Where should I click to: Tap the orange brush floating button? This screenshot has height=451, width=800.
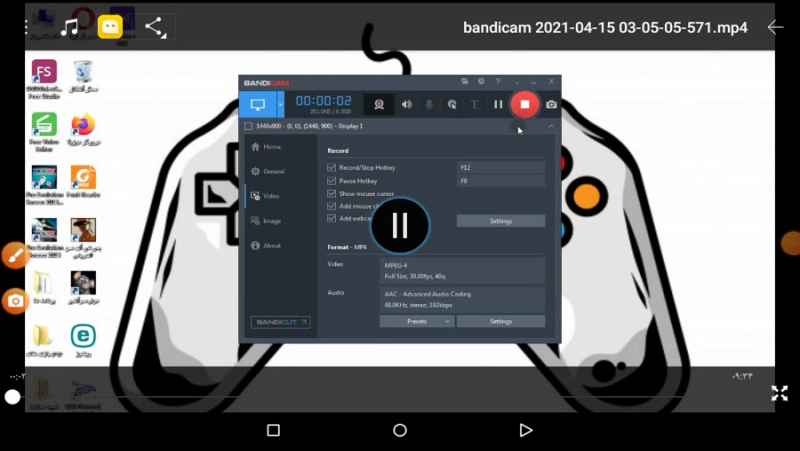[x=15, y=255]
